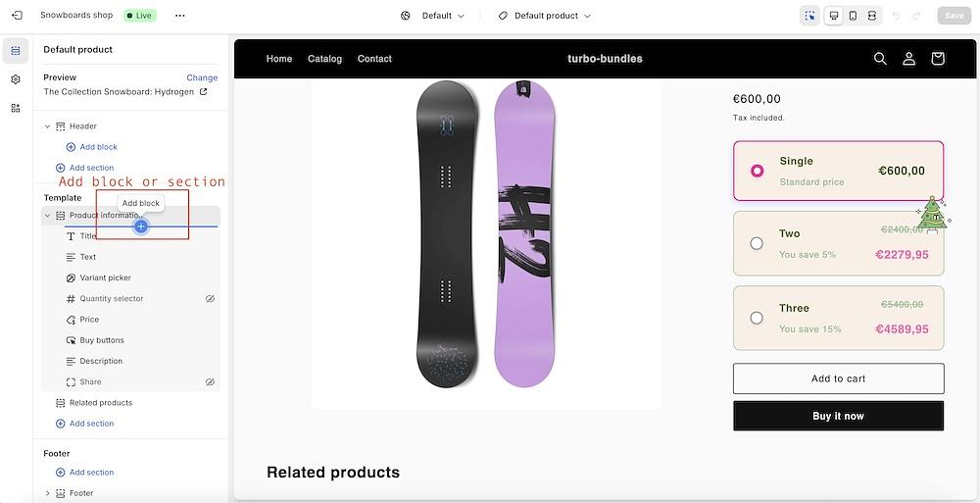
Task: Click the storefront search icon
Action: click(880, 59)
